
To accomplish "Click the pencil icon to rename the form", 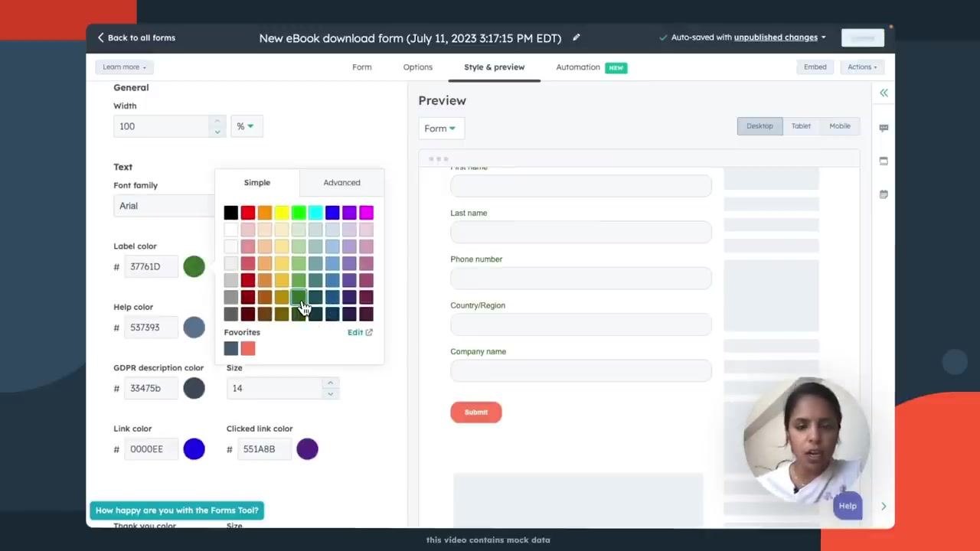I will [x=577, y=37].
